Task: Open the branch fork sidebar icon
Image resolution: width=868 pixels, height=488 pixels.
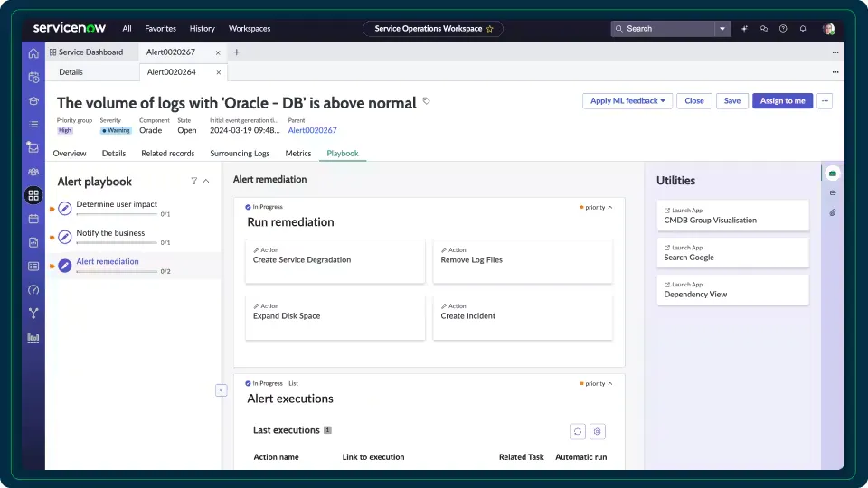Action: 33,314
